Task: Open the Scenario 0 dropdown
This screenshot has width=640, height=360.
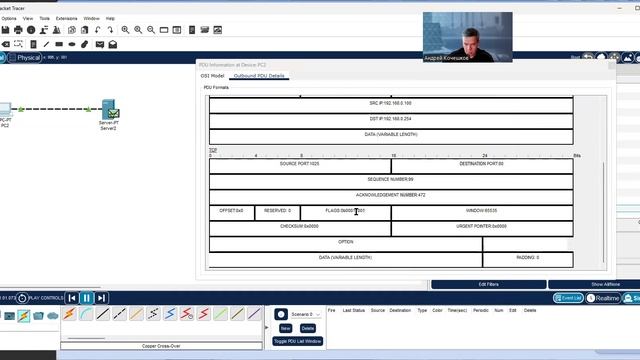Action: pos(306,314)
